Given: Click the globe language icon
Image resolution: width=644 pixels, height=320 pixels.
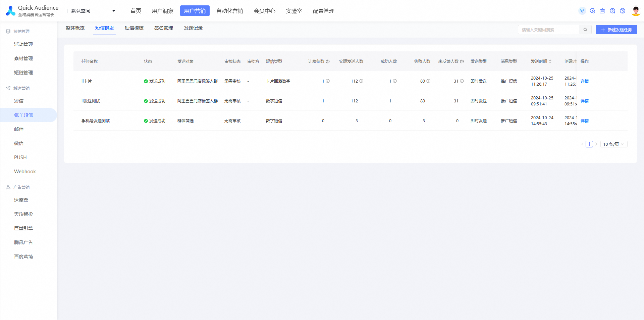Looking at the screenshot, I should click(x=623, y=11).
